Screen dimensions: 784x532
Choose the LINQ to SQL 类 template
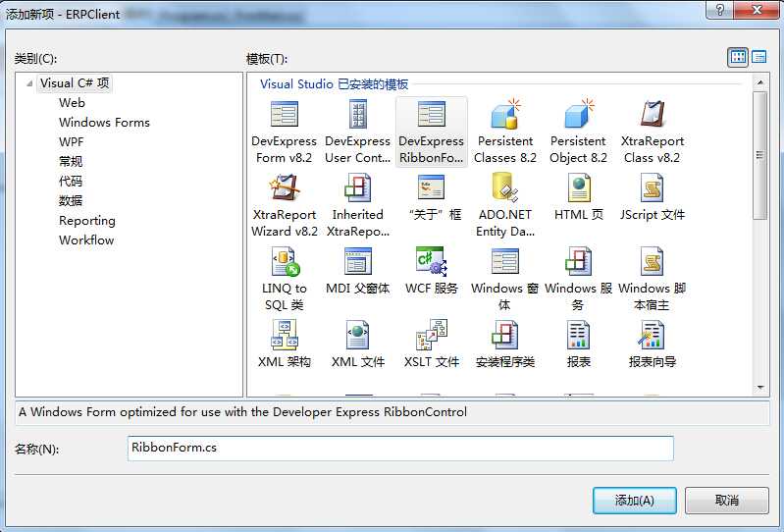pyautogui.click(x=284, y=279)
